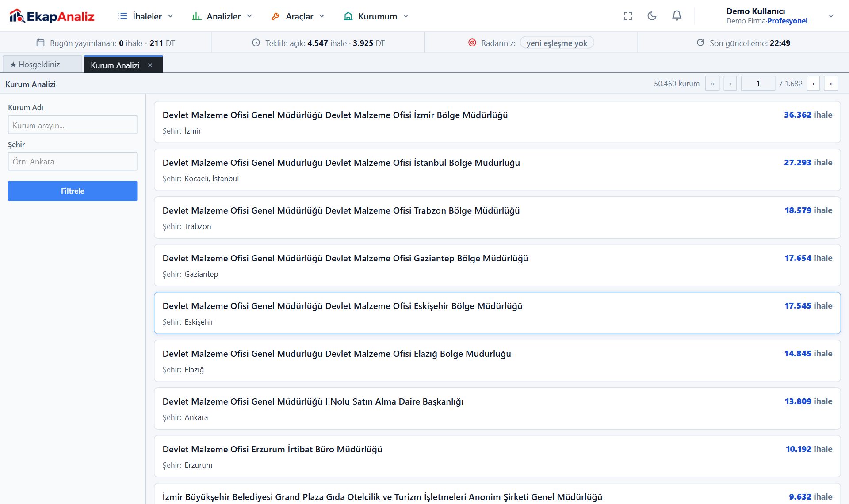Switch to dark mode moon icon
The image size is (849, 504).
coord(652,16)
